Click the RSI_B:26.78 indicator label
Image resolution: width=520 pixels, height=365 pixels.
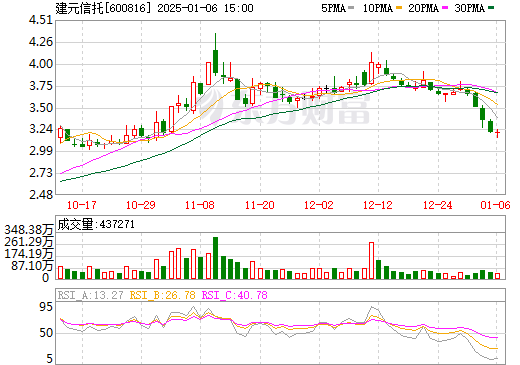pyautogui.click(x=163, y=295)
